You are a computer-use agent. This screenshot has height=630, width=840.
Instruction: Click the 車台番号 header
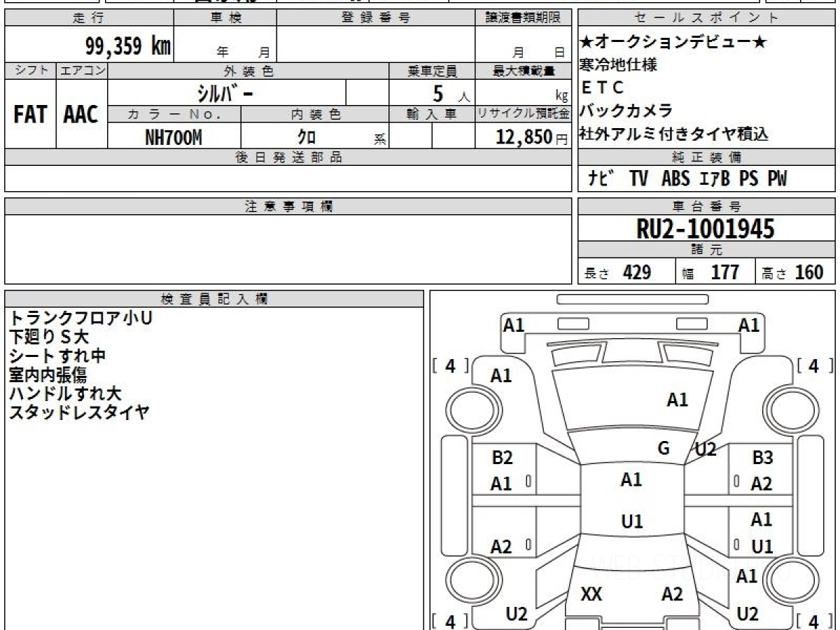click(707, 206)
